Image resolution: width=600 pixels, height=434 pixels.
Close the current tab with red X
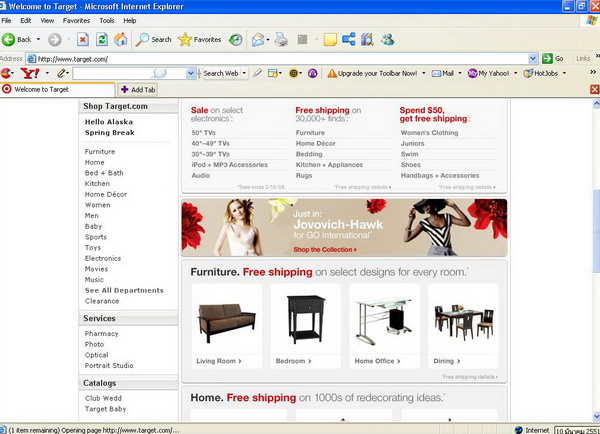coord(594,89)
